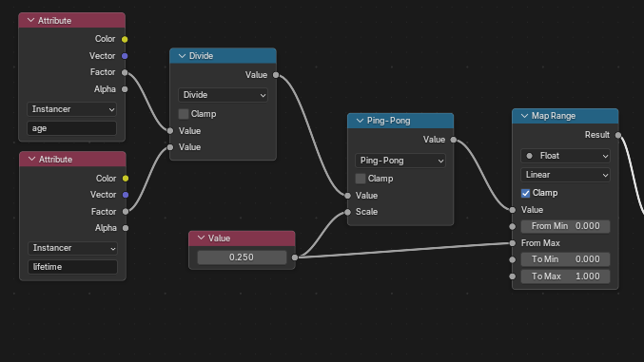Click Factor output socket of age Attribute
This screenshot has width=644, height=362.
click(x=125, y=72)
